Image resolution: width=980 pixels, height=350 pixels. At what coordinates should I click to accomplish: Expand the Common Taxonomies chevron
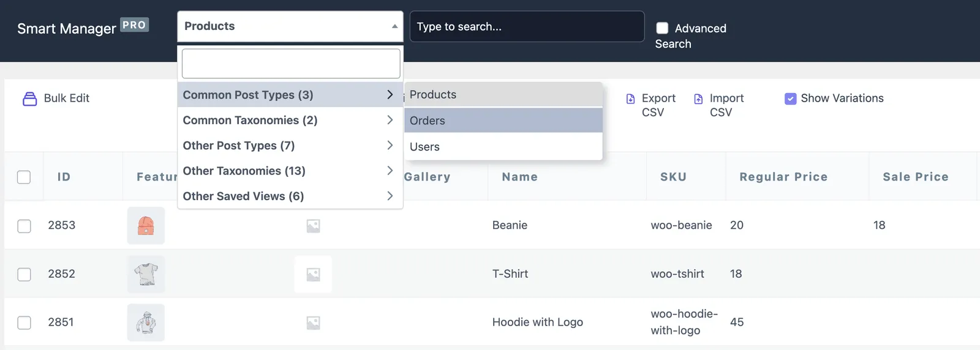pos(390,120)
